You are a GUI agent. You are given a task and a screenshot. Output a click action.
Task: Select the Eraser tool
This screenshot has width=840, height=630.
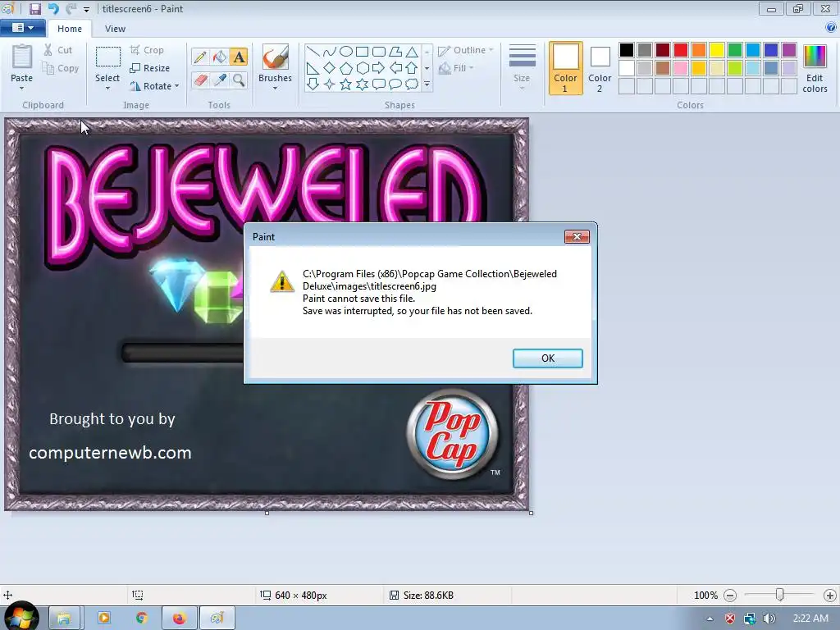coord(200,80)
